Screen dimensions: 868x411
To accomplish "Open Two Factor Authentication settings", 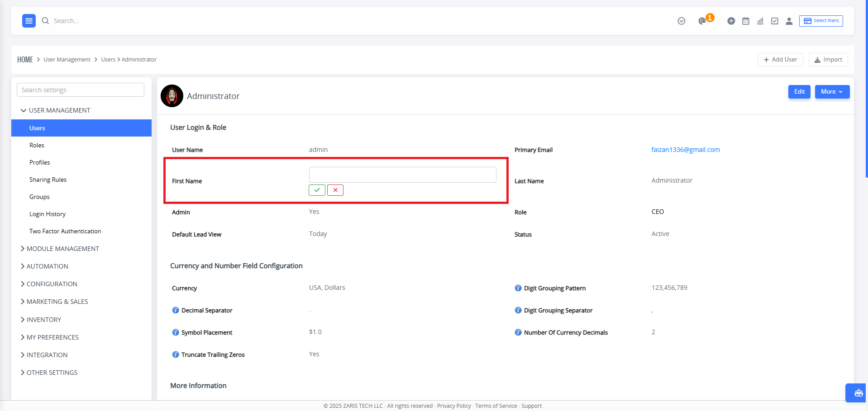I will coord(65,231).
